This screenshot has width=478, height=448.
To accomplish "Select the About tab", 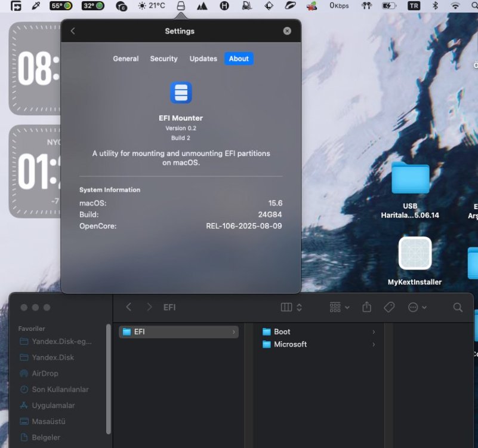I will coord(239,59).
